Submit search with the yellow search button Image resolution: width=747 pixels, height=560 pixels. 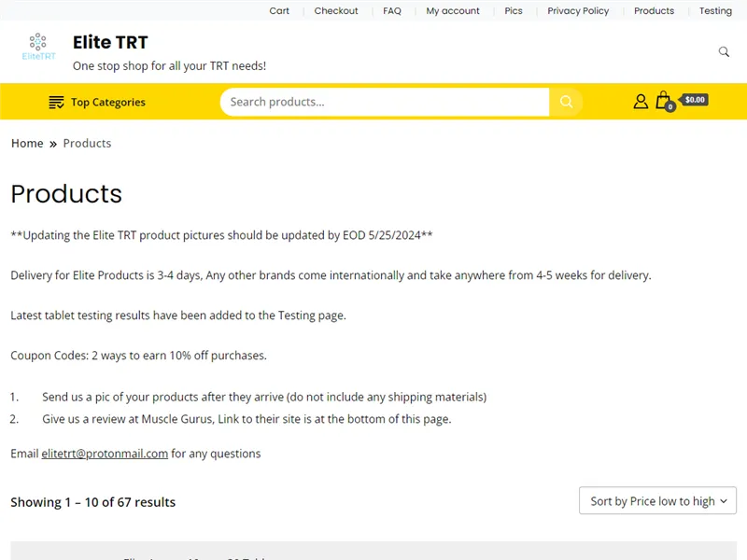[566, 102]
